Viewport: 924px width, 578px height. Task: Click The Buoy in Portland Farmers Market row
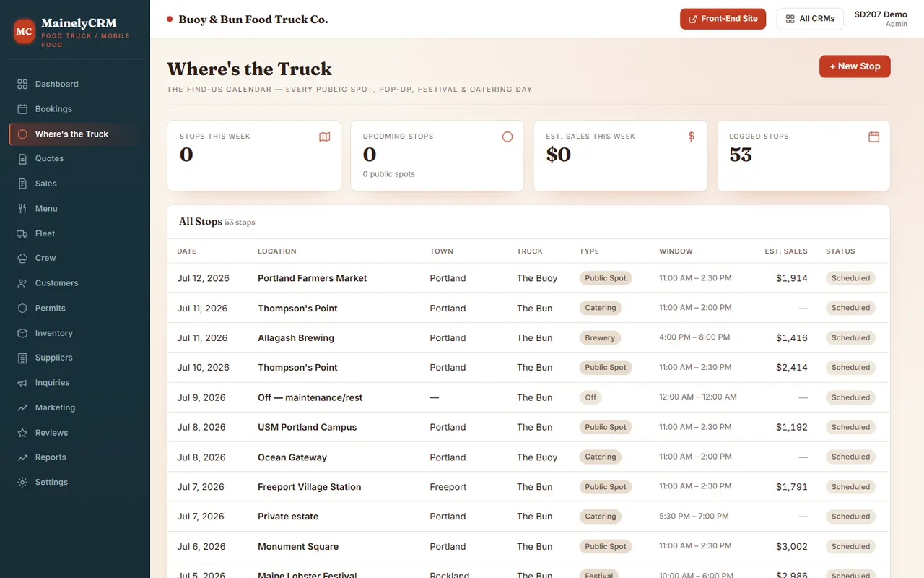point(537,278)
